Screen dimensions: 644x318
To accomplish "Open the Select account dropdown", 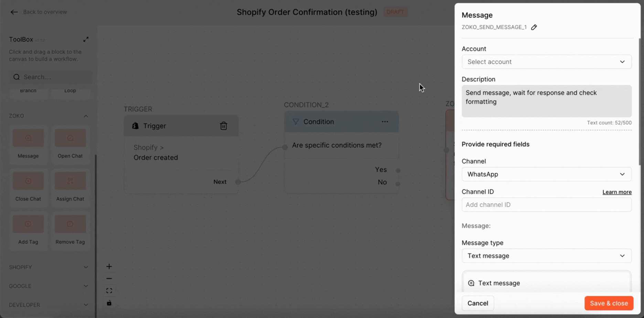I will pos(547,62).
